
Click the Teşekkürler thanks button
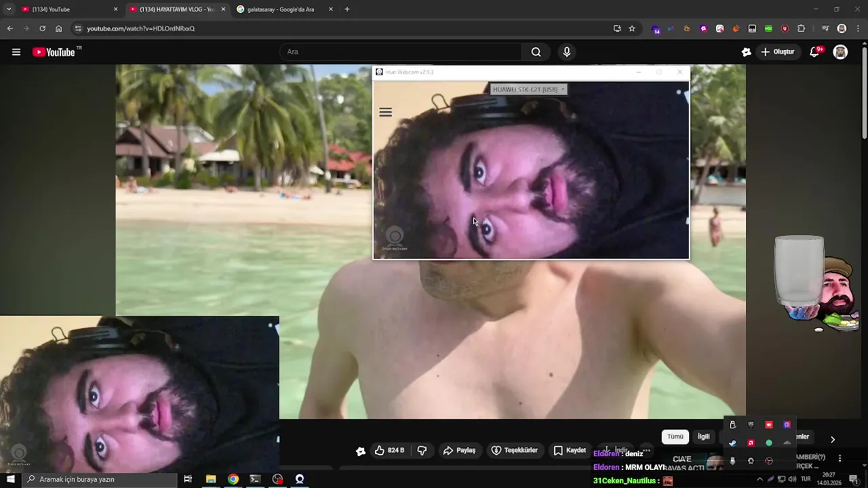[514, 451]
